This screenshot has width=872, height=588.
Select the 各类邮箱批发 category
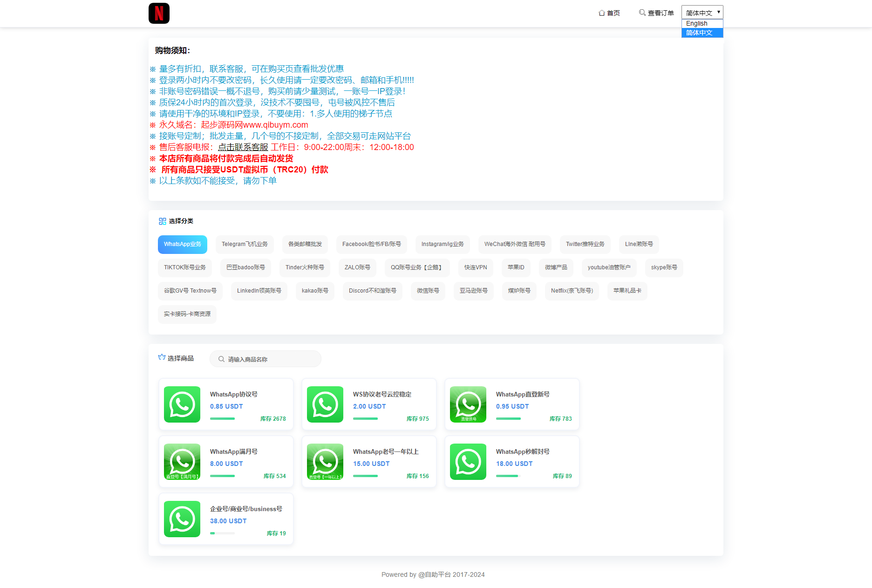(x=305, y=245)
